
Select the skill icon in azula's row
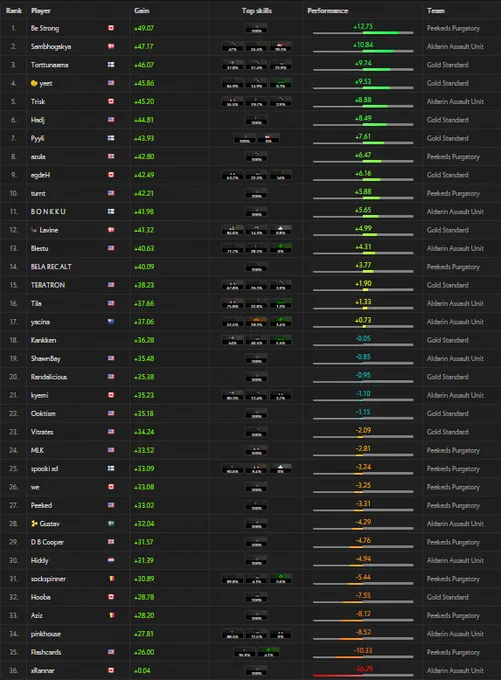pos(256,157)
